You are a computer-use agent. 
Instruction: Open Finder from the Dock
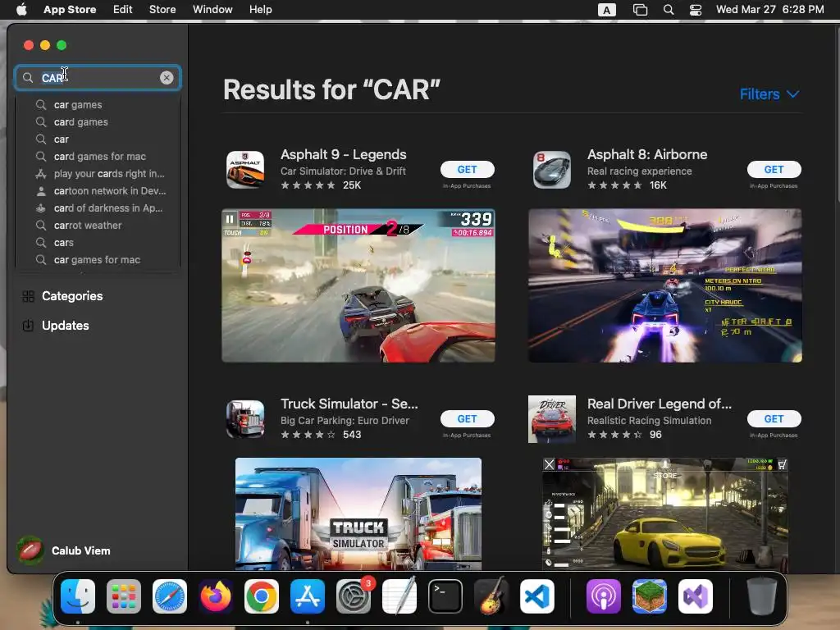click(x=78, y=596)
